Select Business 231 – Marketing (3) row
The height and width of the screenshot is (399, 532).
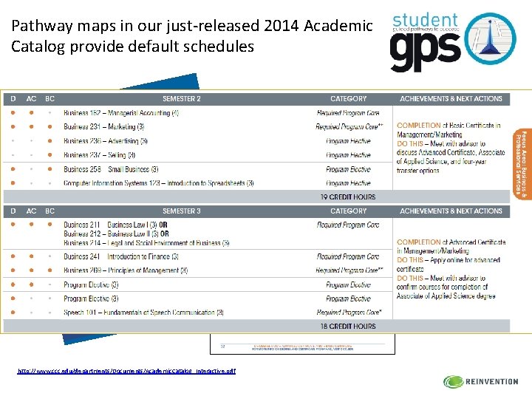coord(198,126)
